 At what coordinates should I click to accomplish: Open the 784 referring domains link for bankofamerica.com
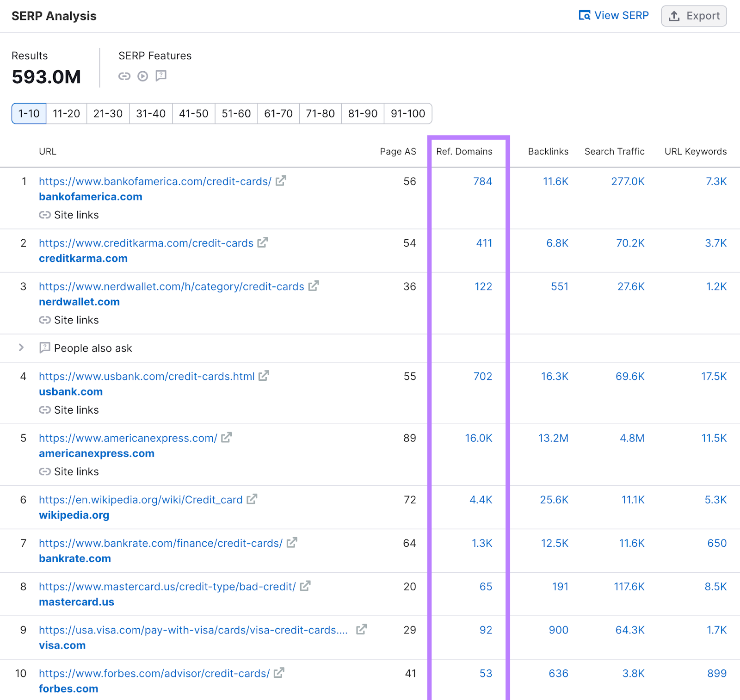pos(483,181)
